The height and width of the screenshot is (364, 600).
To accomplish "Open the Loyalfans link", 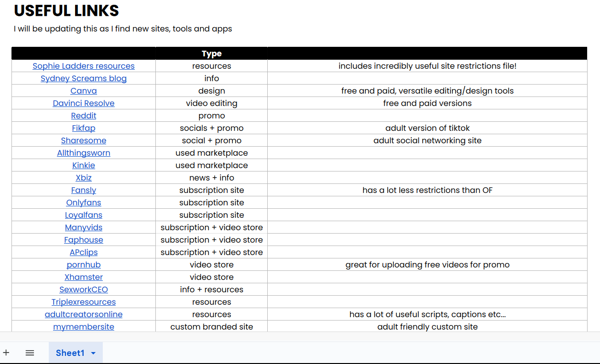I will click(x=84, y=215).
